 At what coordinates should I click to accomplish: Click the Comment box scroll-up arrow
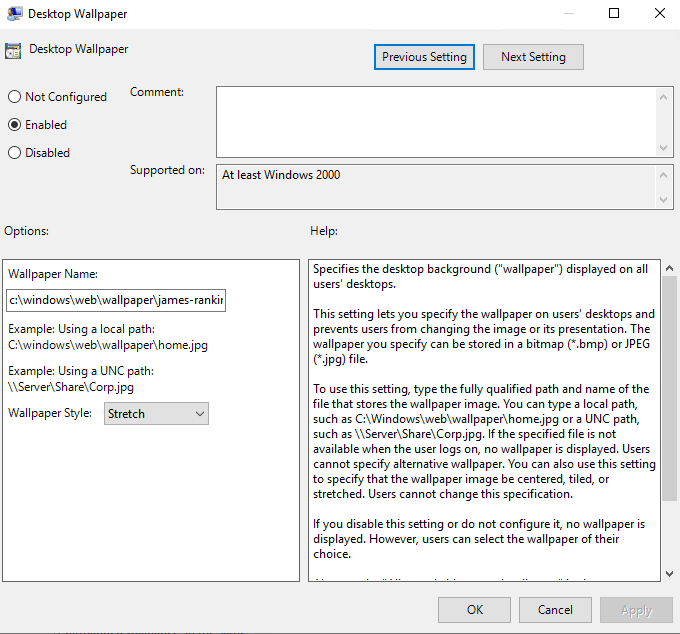(x=665, y=97)
